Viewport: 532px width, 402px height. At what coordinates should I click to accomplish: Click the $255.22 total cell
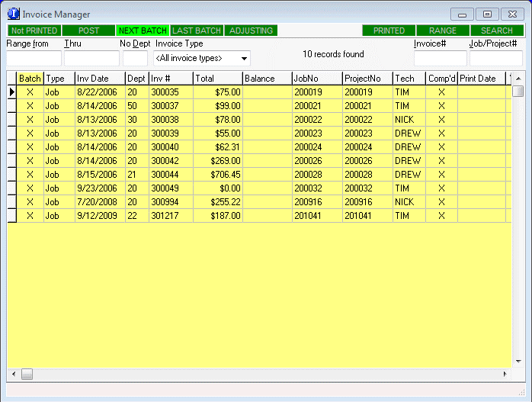tap(218, 202)
